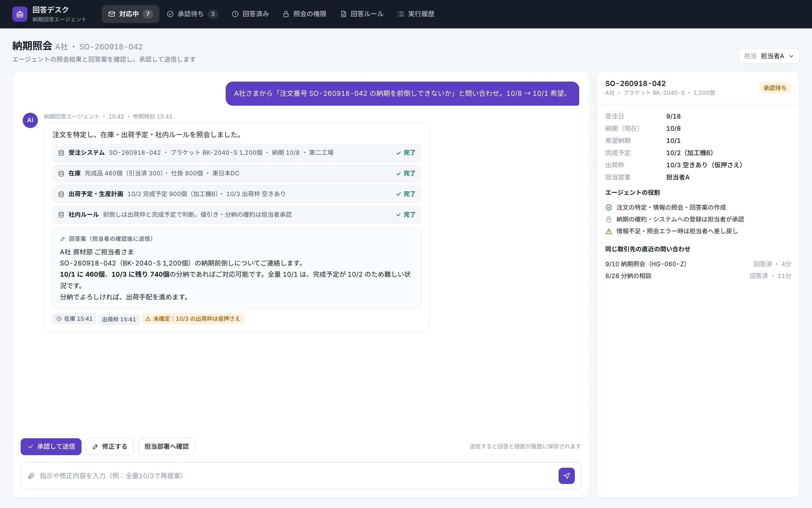Click the checkmark 完了 on 受注システム row
812x508 pixels.
406,153
